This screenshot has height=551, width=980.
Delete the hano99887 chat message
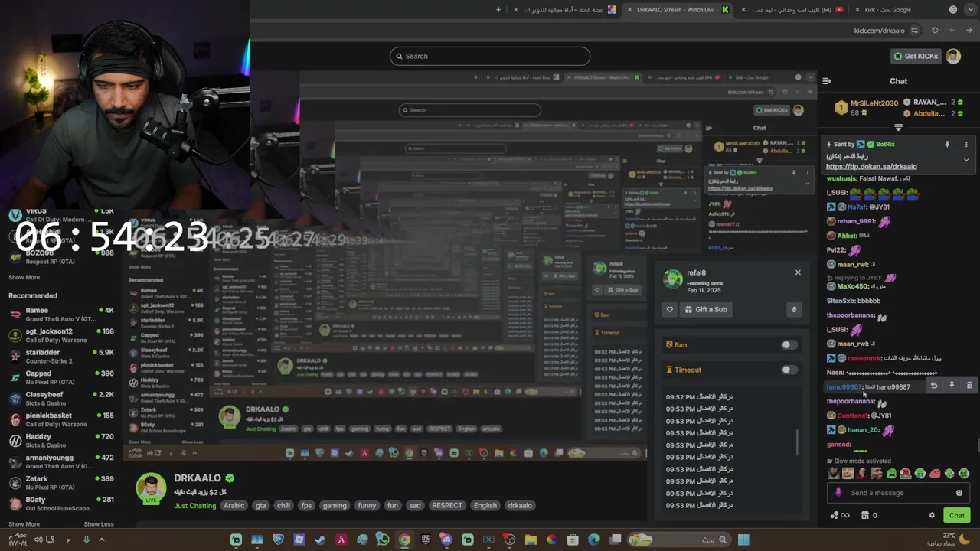click(969, 386)
